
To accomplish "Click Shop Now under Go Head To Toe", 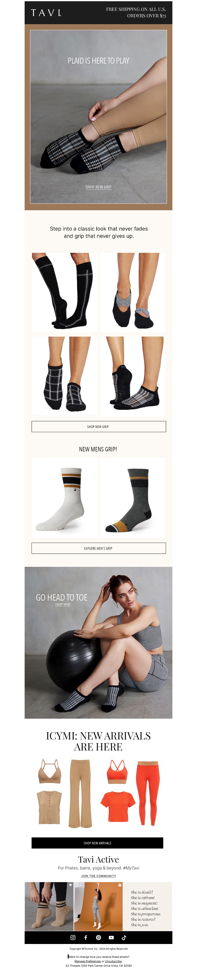I will [63, 604].
